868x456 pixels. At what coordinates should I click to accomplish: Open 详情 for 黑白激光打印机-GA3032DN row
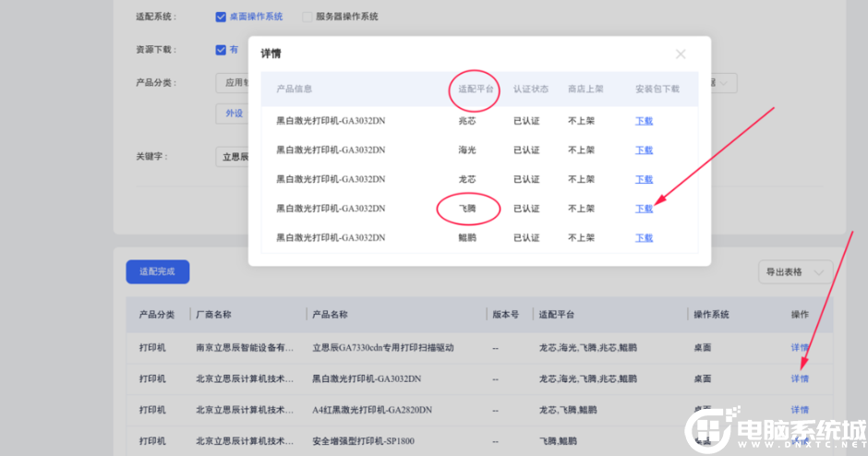800,378
